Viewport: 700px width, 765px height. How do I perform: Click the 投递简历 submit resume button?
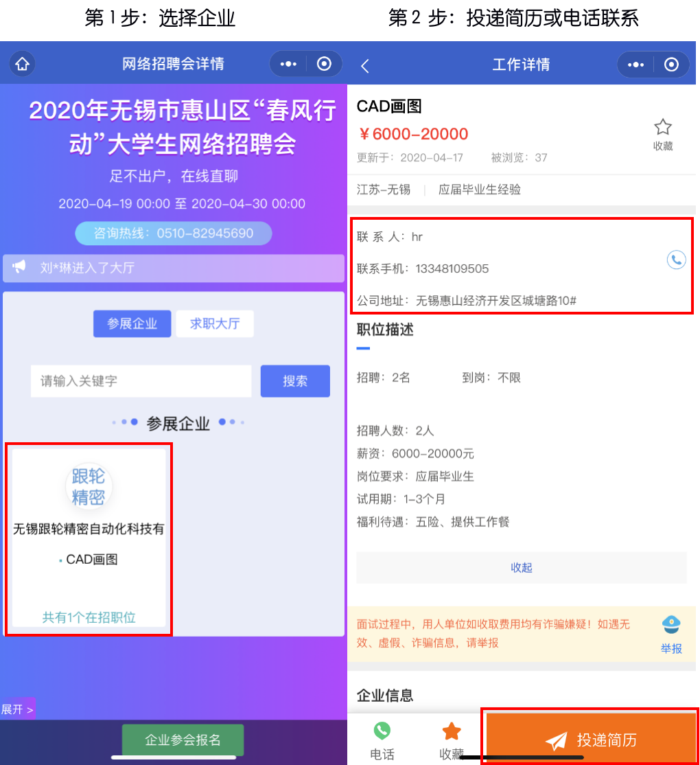coord(590,740)
